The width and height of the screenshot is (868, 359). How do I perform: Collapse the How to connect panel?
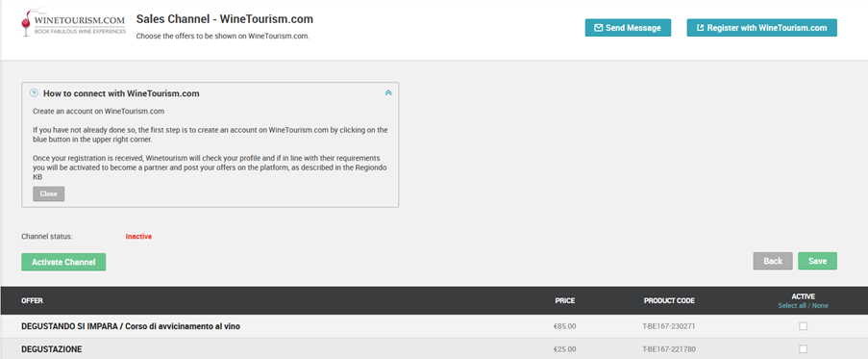[388, 93]
